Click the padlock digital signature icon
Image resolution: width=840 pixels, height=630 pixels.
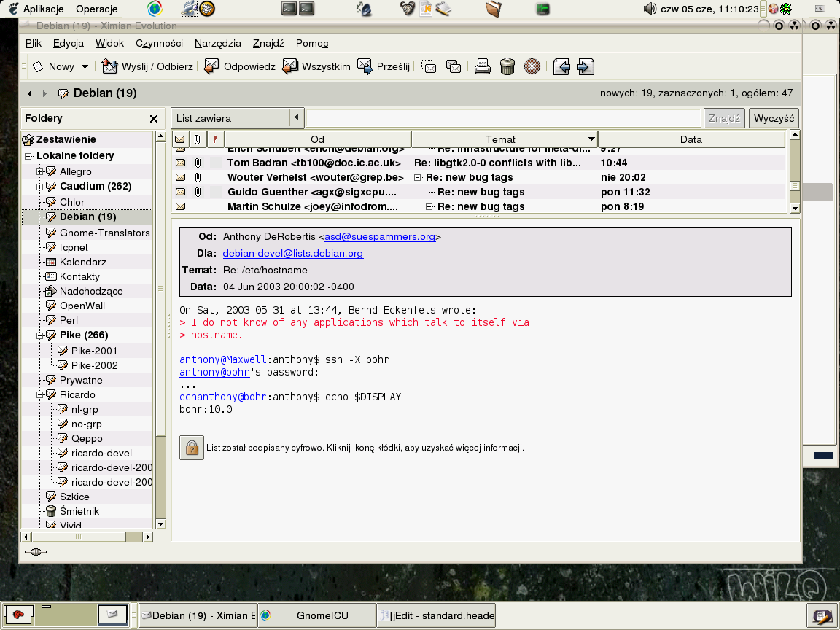tap(191, 448)
